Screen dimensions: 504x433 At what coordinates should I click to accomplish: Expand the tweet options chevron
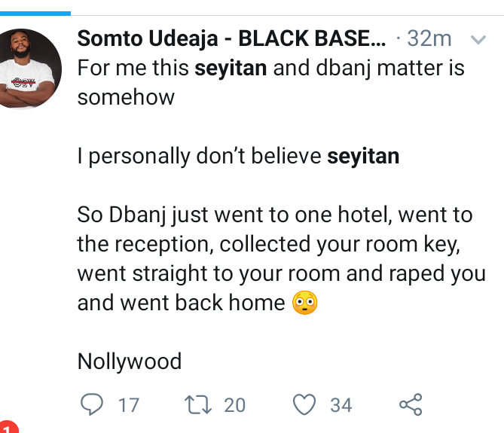(478, 40)
